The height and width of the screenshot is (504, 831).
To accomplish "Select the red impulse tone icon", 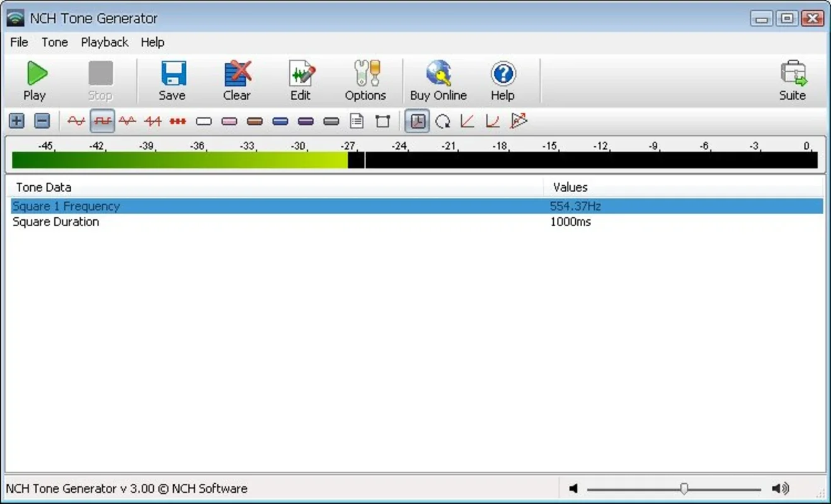I will point(178,121).
